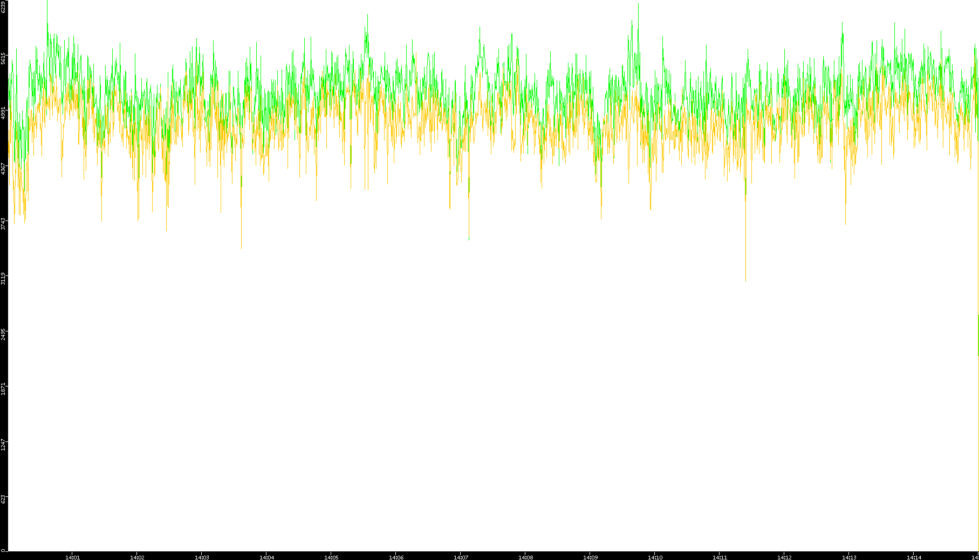Image resolution: width=979 pixels, height=560 pixels.
Task: Pick the 14:13 timestamp on x-axis
Action: [x=849, y=557]
